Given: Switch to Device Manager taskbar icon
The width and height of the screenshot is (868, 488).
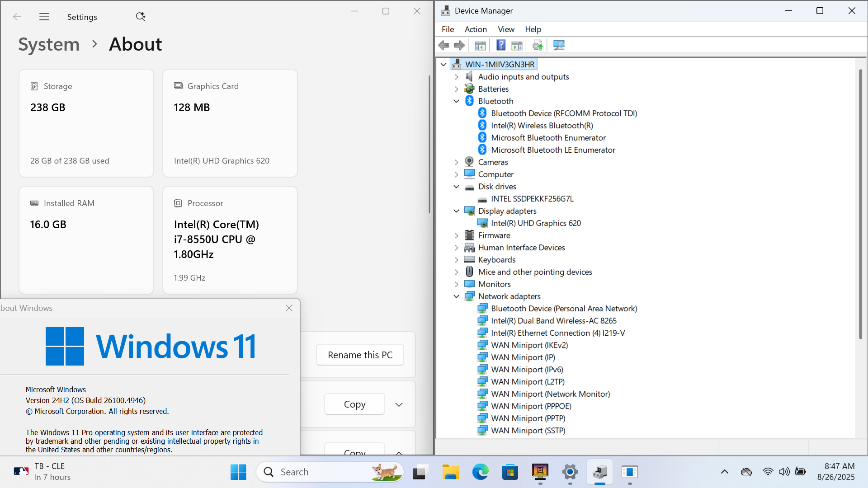Looking at the screenshot, I should click(600, 472).
